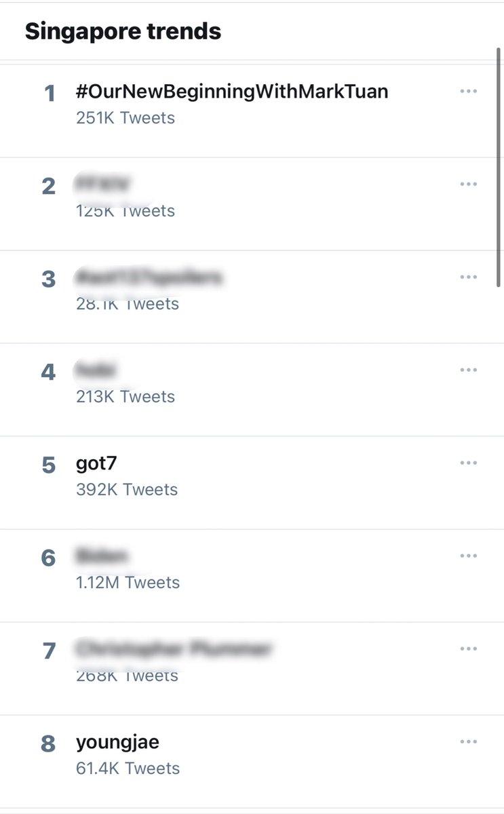Open the trend showing 125K Tweets
Image resolution: width=504 pixels, height=814 pixels.
tap(125, 210)
